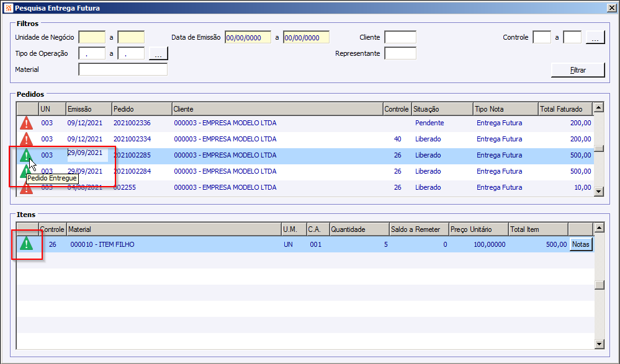Click green status icon for order 2021002285
The image size is (620, 364).
pyautogui.click(x=26, y=155)
